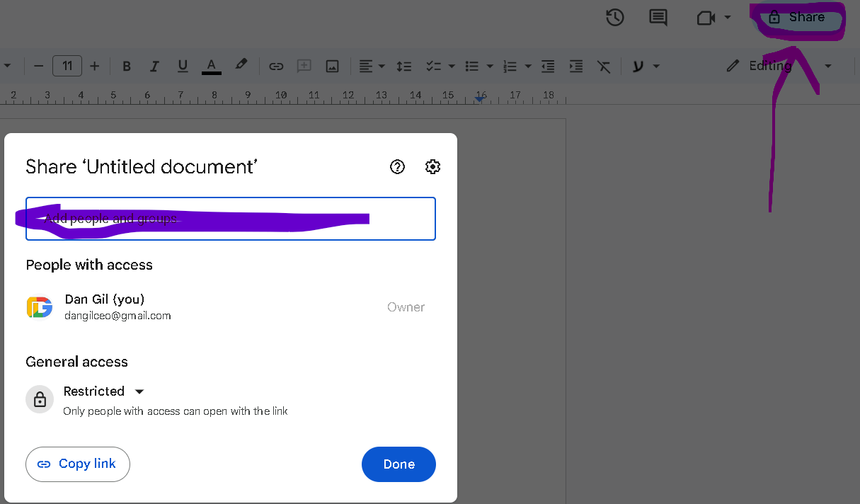This screenshot has width=860, height=504.
Task: Open share settings gear icon
Action: pos(432,167)
